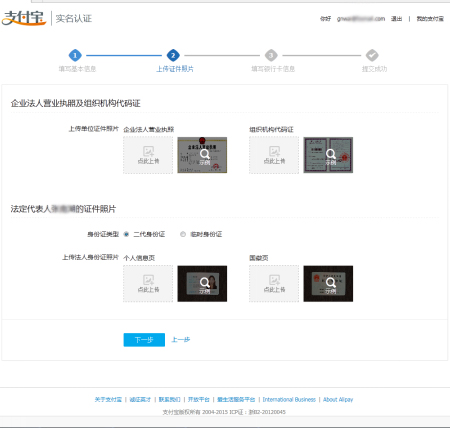This screenshot has width=450, height=429.
Task: Magnify the business license example image
Action: coord(202,155)
